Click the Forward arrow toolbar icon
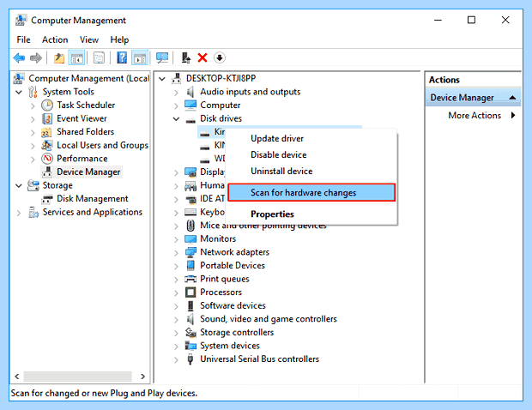 point(36,58)
